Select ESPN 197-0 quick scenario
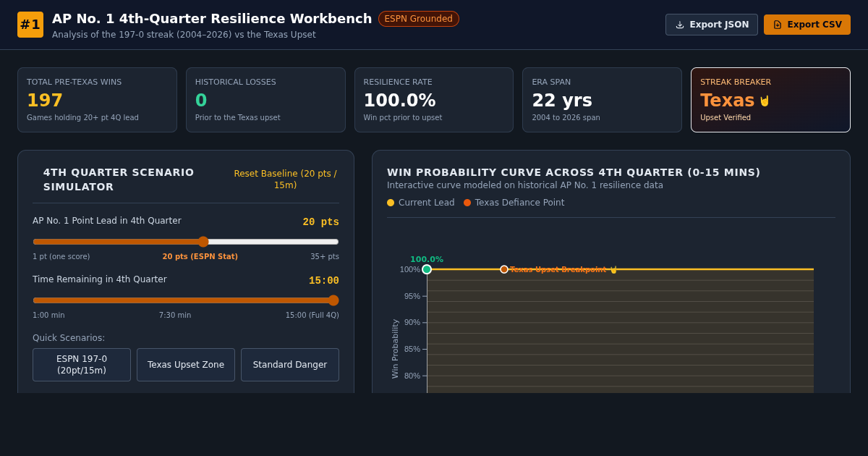Screen dimensions: 868x456 click(82, 365)
